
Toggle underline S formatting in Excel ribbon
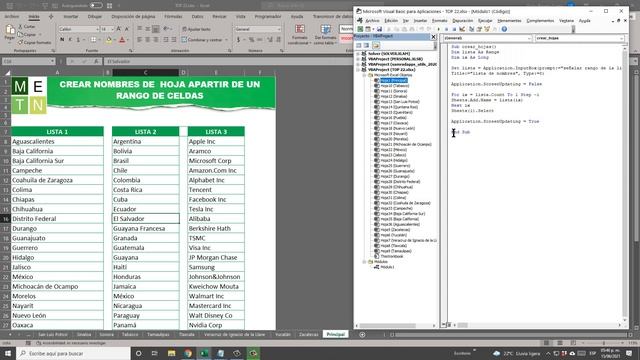tap(78, 40)
